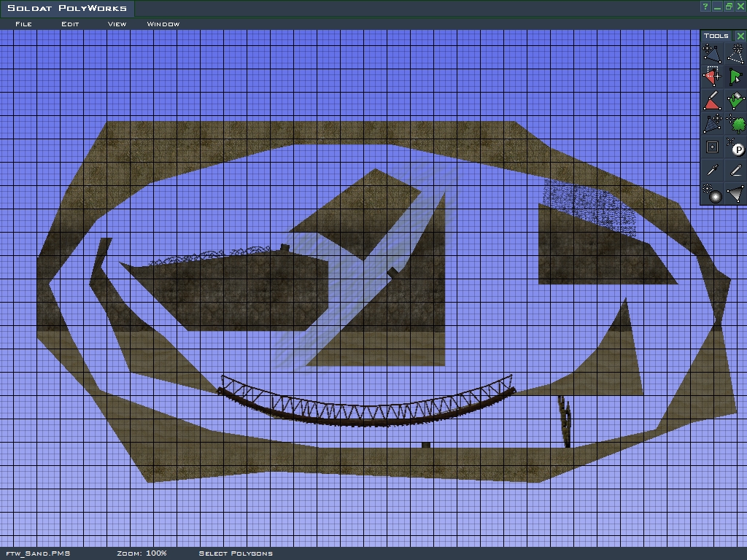Open the View menu

[117, 24]
